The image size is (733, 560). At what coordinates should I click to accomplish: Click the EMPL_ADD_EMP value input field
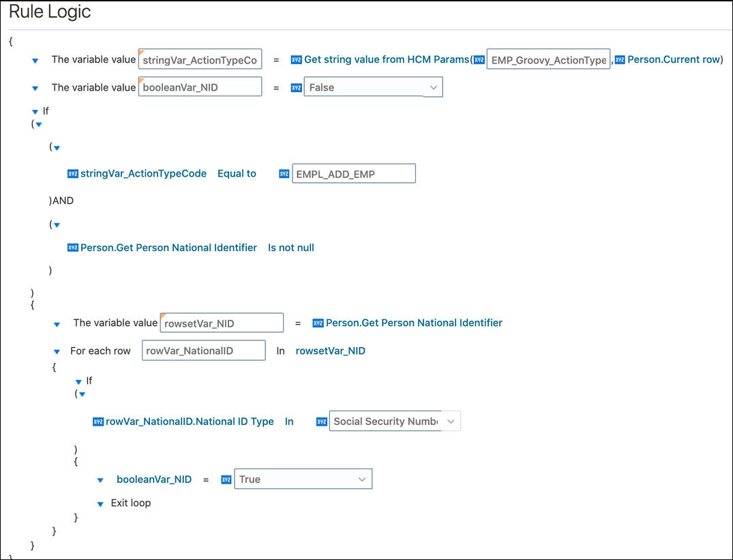(x=353, y=174)
